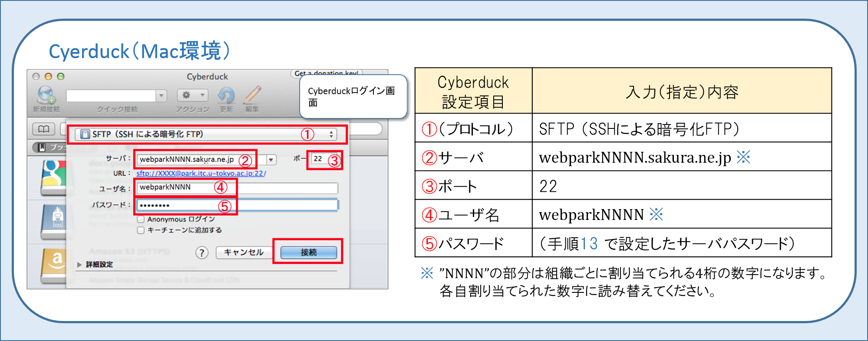This screenshot has height=341, width=868.
Task: Click the ⑤パスワード table cell
Action: point(473,243)
